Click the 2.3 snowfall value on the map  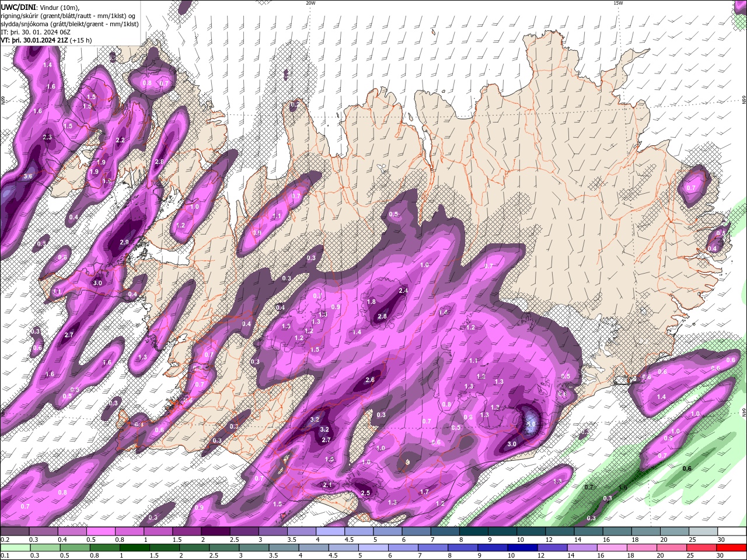pyautogui.click(x=48, y=138)
